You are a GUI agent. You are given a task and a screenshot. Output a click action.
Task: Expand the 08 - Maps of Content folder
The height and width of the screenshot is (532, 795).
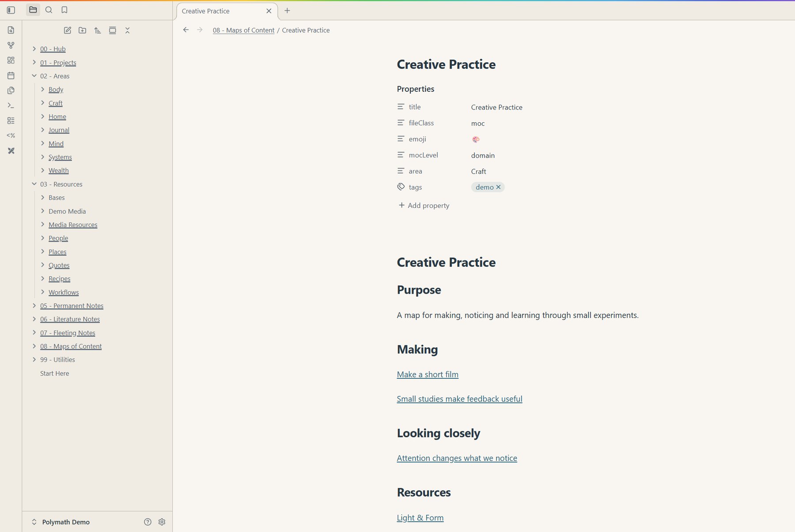(x=34, y=346)
